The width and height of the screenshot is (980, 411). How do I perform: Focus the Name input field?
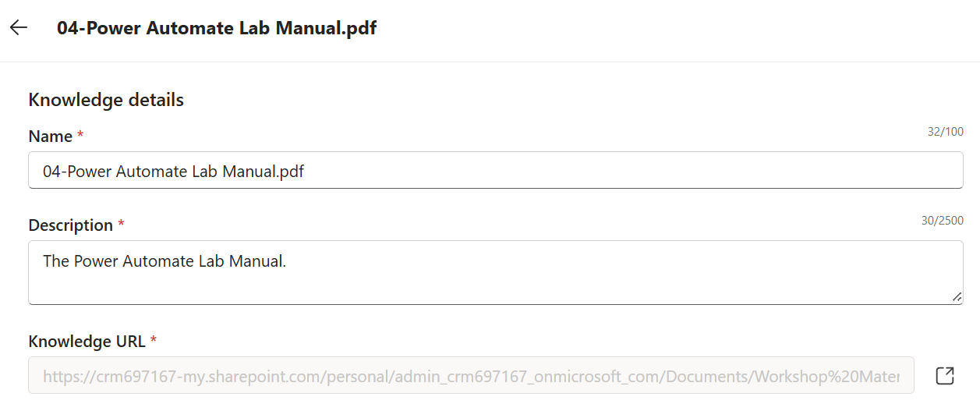tap(496, 170)
